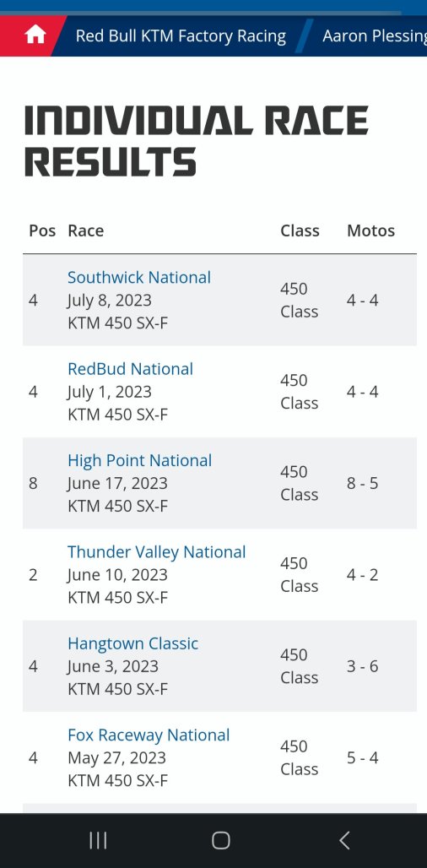427x868 pixels.
Task: Tap the 8 - 5 motos result
Action: click(362, 483)
